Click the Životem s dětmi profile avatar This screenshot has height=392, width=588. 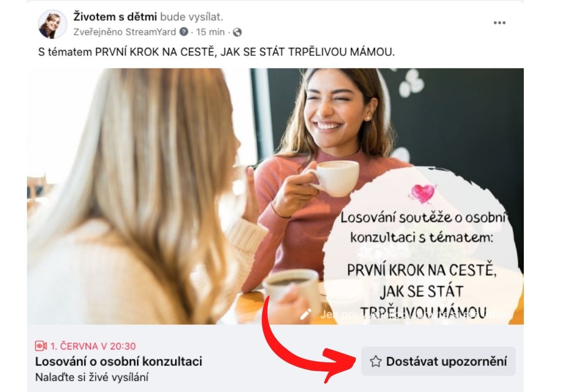(x=52, y=24)
